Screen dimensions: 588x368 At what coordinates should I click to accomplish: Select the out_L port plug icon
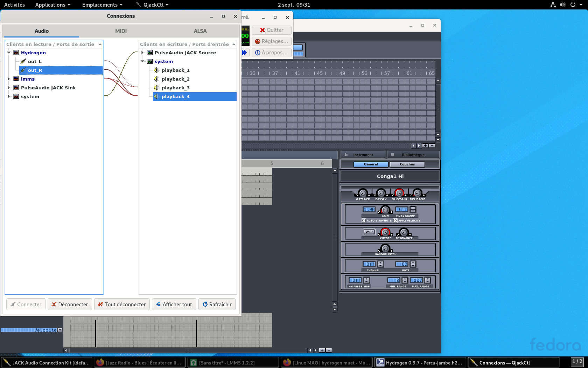click(23, 61)
